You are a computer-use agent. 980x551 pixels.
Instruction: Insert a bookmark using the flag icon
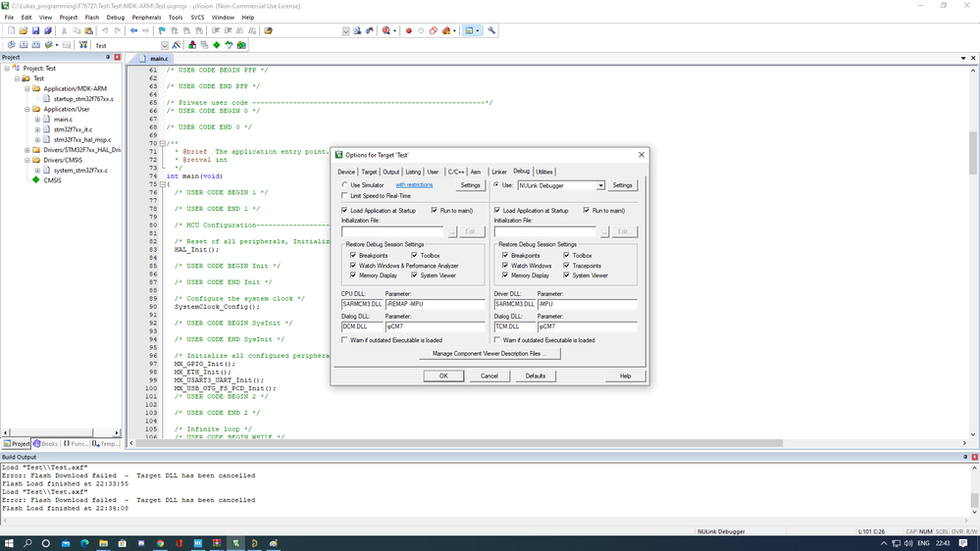click(x=162, y=30)
